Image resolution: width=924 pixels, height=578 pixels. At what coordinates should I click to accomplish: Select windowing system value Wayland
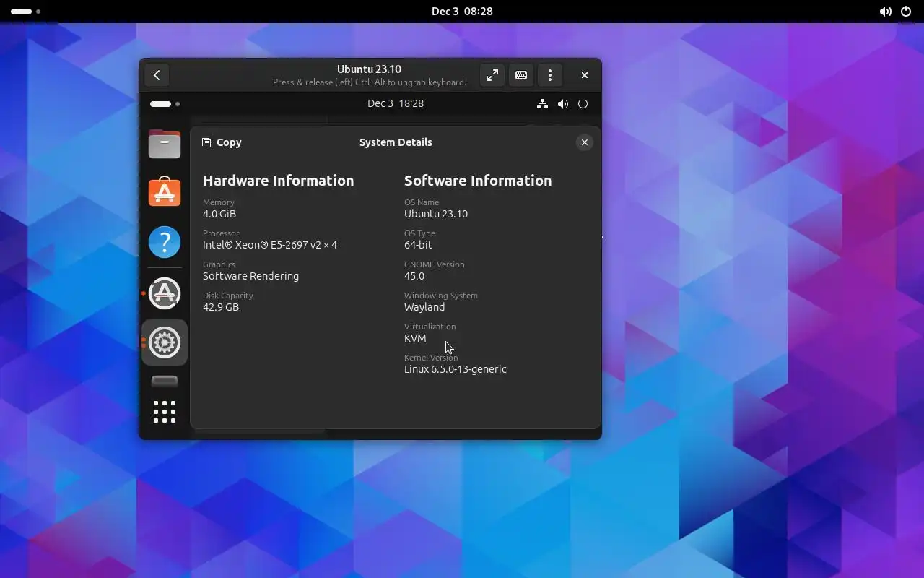click(424, 307)
